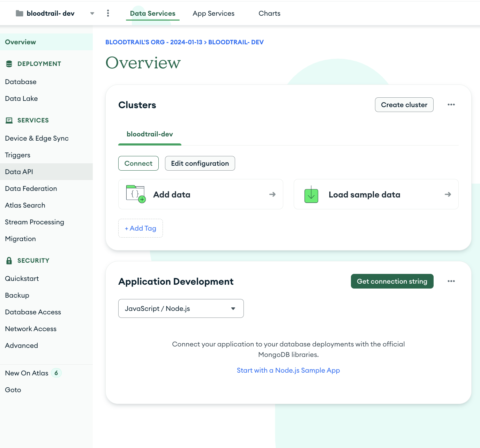Click the Deployment database stack icon
480x448 pixels.
pos(9,64)
